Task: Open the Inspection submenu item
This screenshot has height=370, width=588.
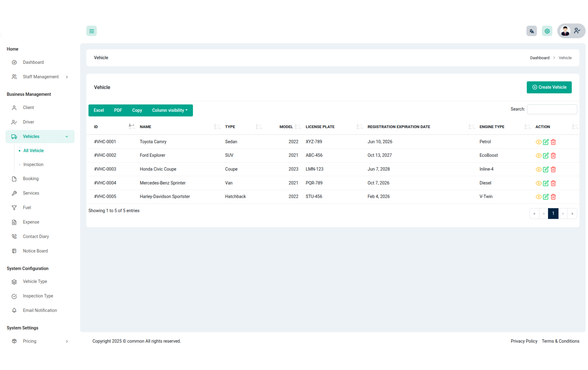Action: click(33, 165)
